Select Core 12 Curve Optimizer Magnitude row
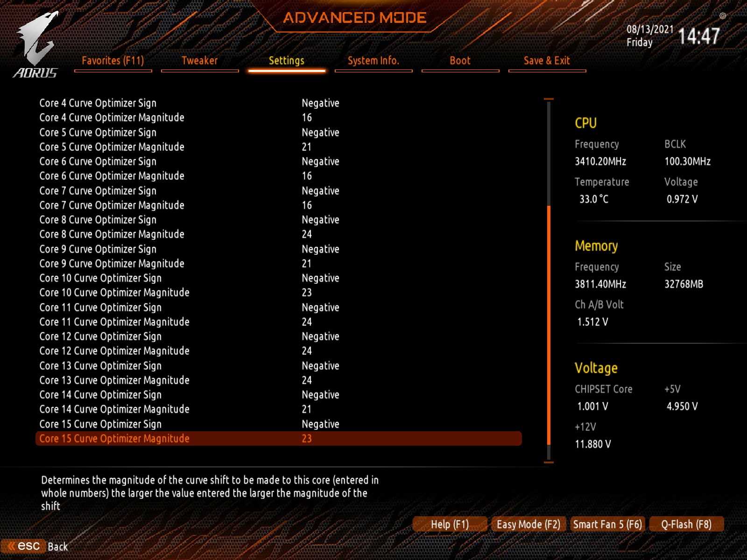747x560 pixels. coord(279,351)
